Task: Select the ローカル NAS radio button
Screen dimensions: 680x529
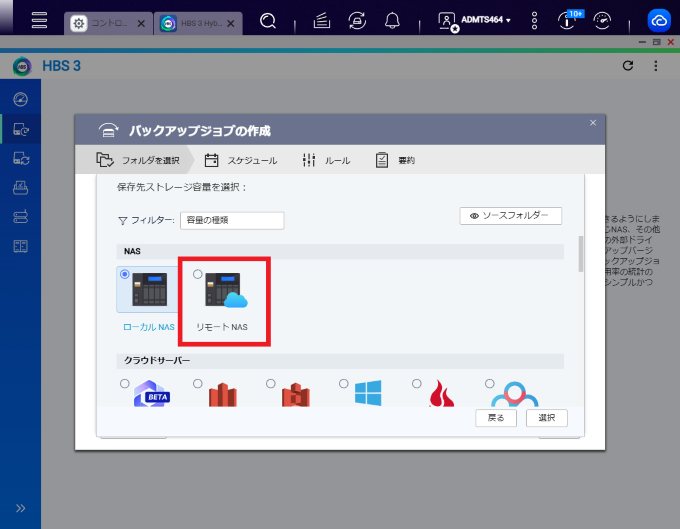Action: point(124,274)
